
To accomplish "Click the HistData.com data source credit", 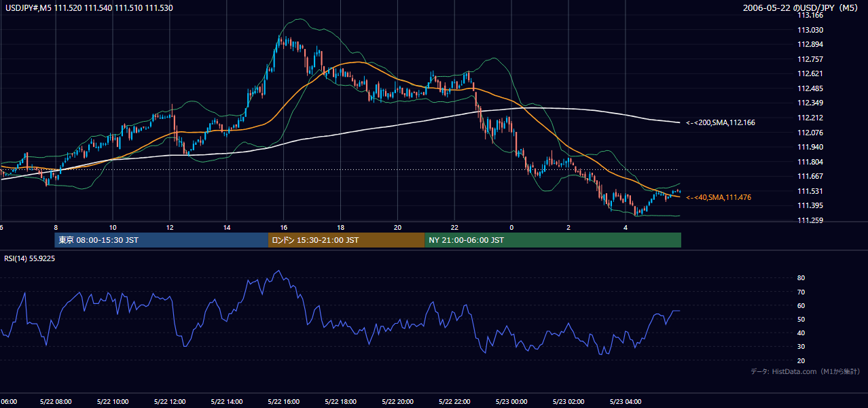I will [805, 371].
